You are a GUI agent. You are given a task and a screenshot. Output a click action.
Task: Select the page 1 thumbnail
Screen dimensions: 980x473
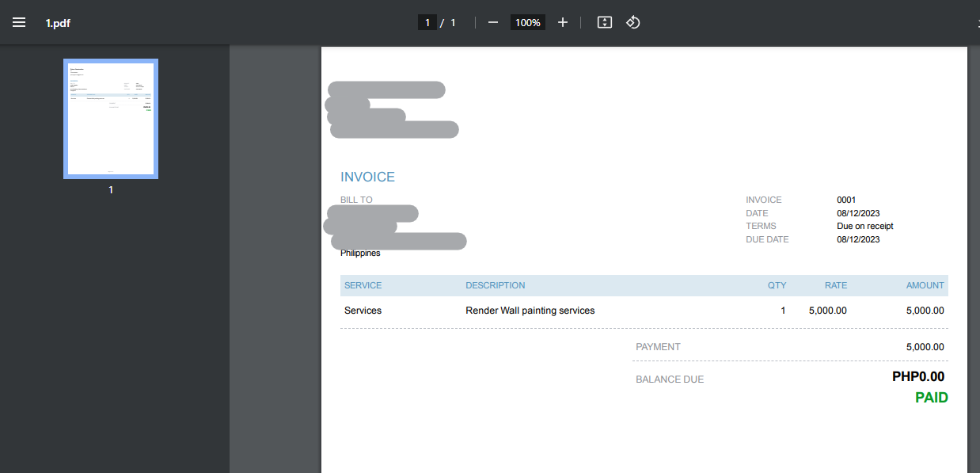point(111,119)
